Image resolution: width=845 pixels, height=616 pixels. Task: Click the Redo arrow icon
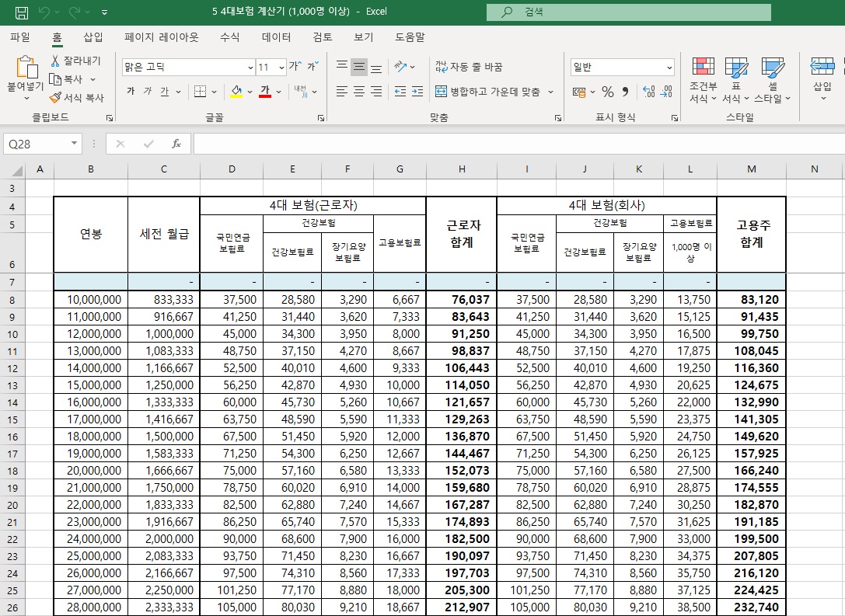pyautogui.click(x=75, y=12)
